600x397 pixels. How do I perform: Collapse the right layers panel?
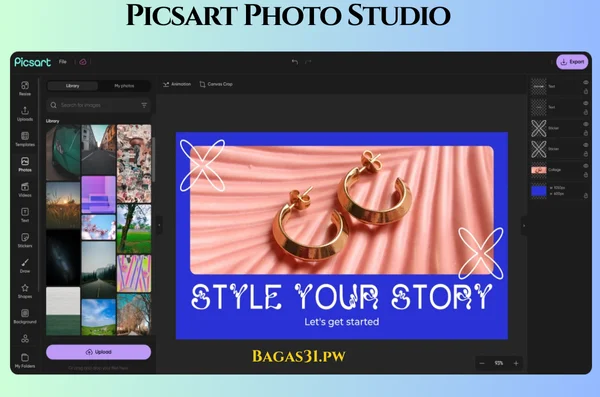524,225
